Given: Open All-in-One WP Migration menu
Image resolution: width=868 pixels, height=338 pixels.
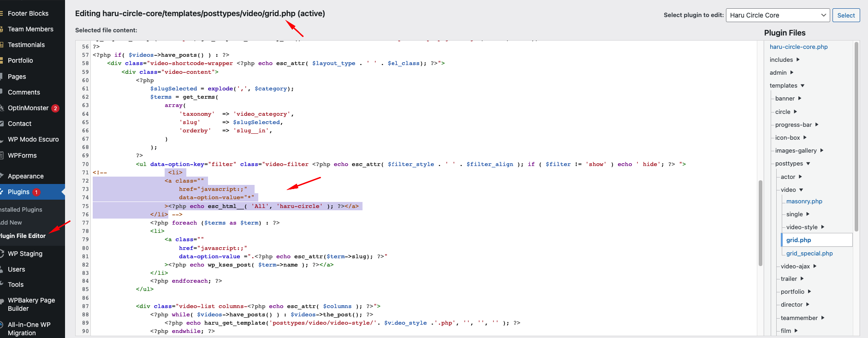Looking at the screenshot, I should tap(29, 329).
